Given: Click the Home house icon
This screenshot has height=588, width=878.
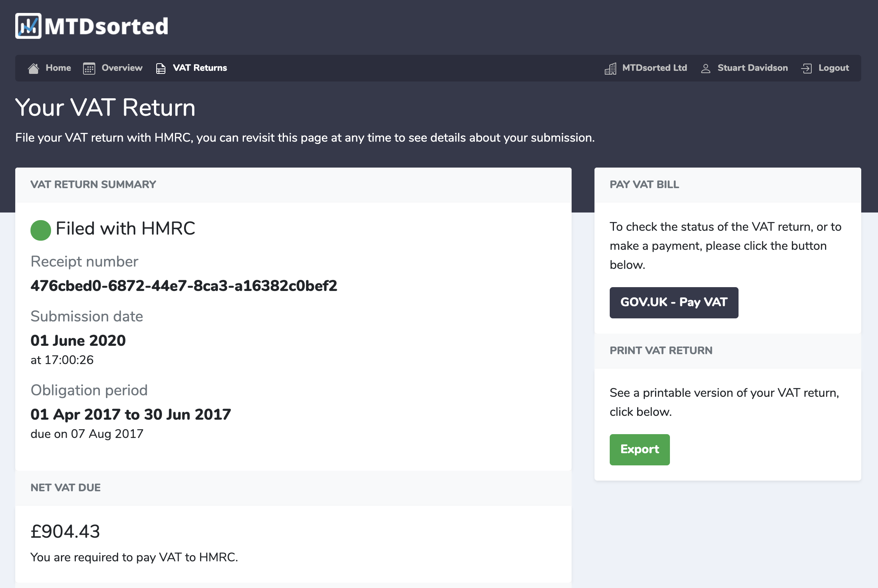Looking at the screenshot, I should (34, 68).
